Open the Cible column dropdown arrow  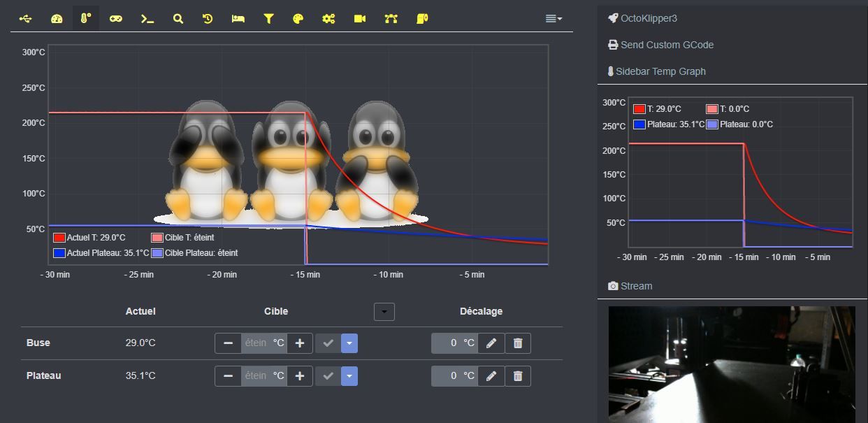(x=384, y=312)
